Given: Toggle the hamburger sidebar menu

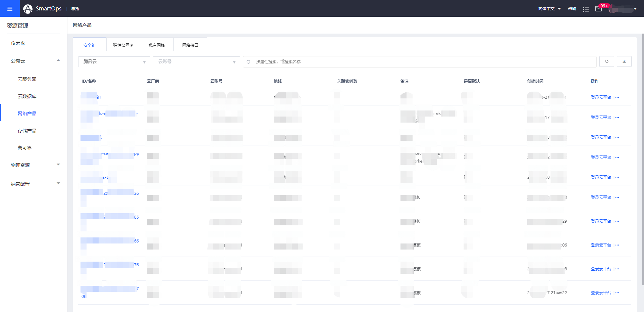Looking at the screenshot, I should pyautogui.click(x=10, y=8).
